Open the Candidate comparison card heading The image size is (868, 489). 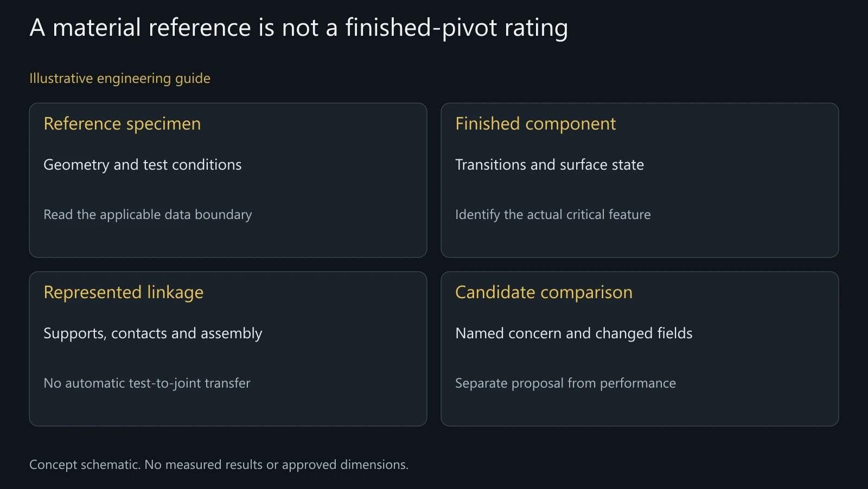(544, 293)
